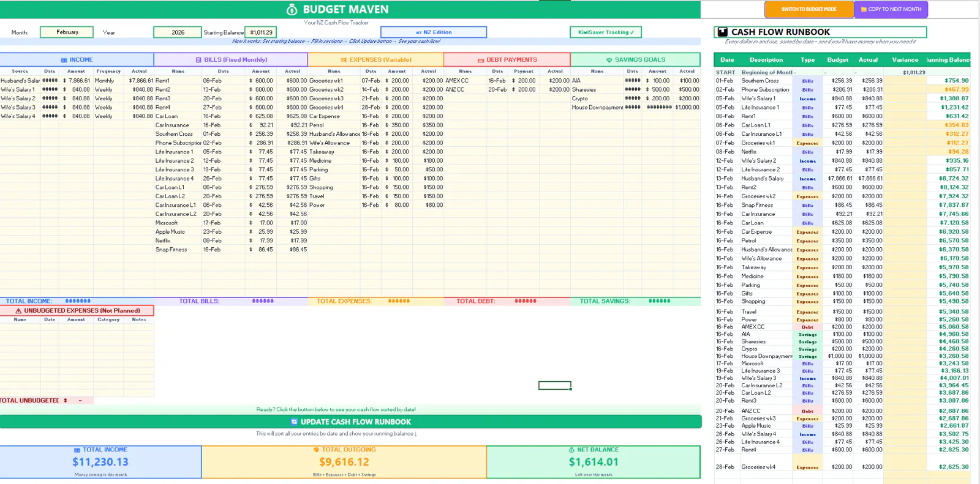Click the 'Sharesies' savings goal cell
Screen dimensions: 980x484
[x=597, y=89]
